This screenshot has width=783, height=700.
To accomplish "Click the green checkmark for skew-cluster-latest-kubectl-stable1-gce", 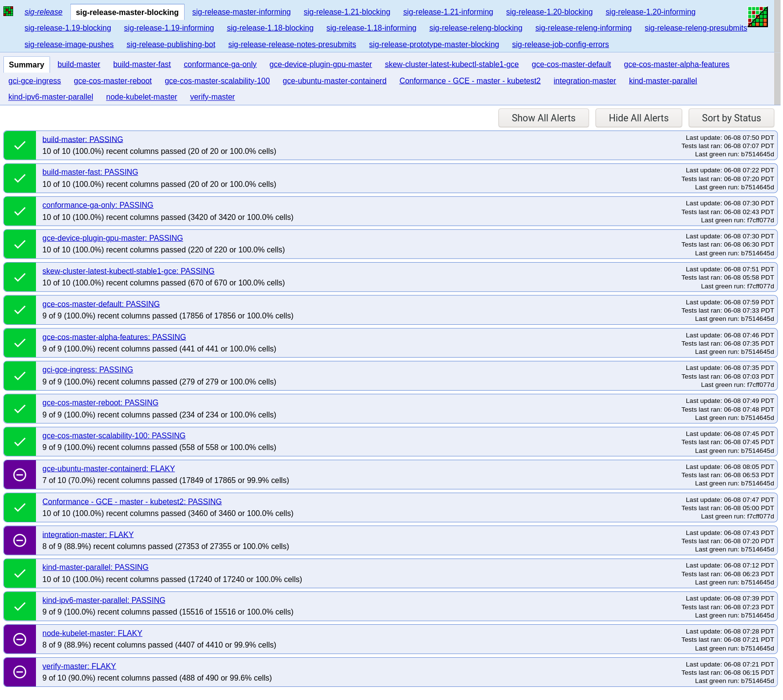I will click(x=20, y=277).
